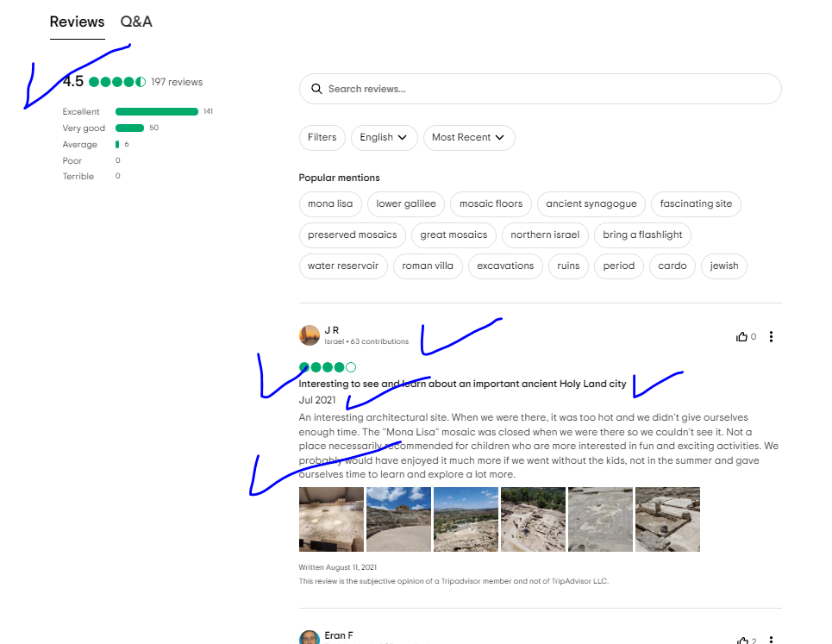Click the 'Jul 2021' visit date text

click(x=317, y=400)
